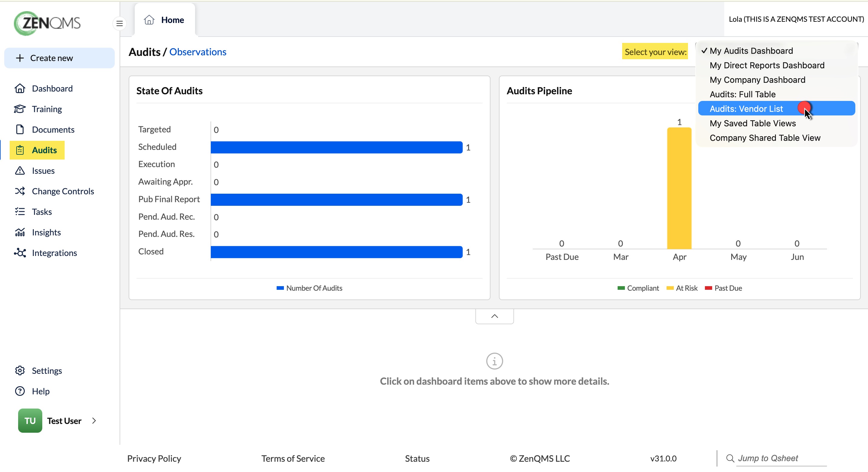Click the plus icon in Create new
This screenshot has width=868, height=472.
(x=20, y=58)
